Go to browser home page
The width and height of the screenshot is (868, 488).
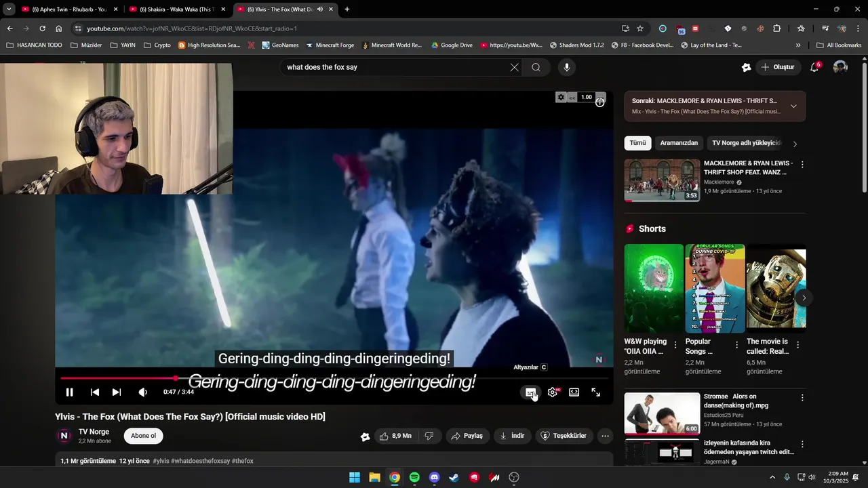click(59, 28)
